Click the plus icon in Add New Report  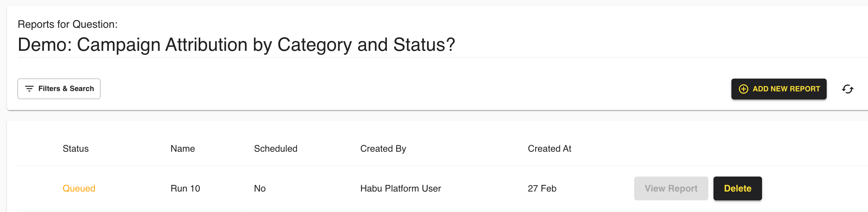coord(743,89)
